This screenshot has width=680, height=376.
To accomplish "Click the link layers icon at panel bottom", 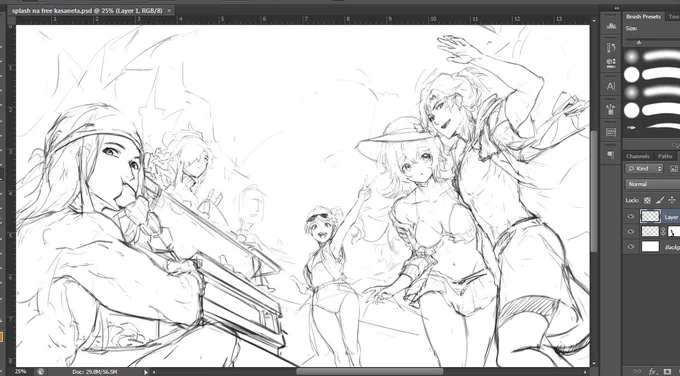I will pos(637,371).
